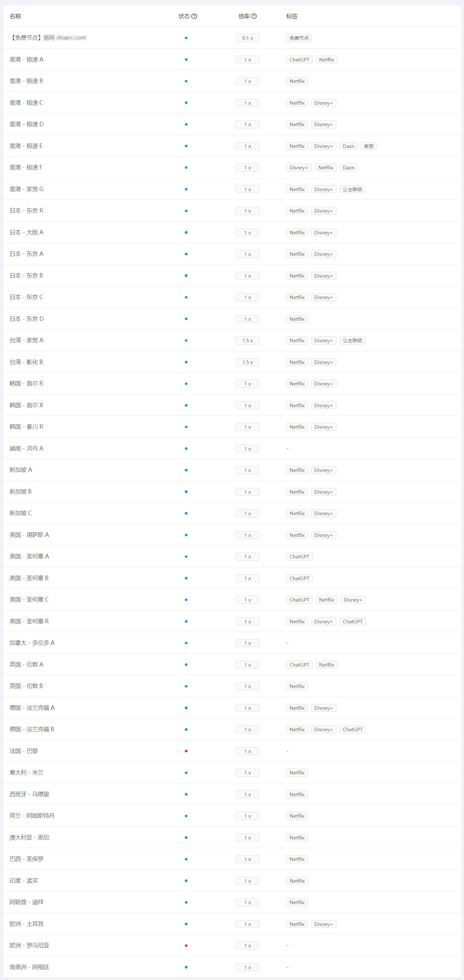
Task: Click Disney+ tag on 美国 - 圣何塞 C row
Action: click(353, 600)
